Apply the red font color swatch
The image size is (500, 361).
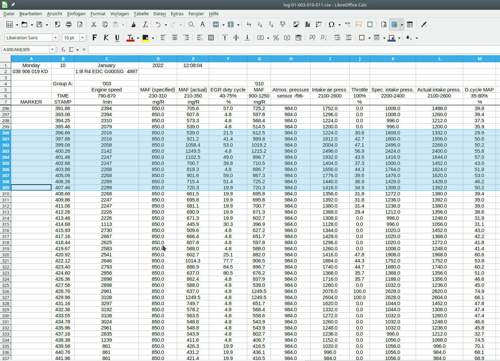(x=130, y=38)
